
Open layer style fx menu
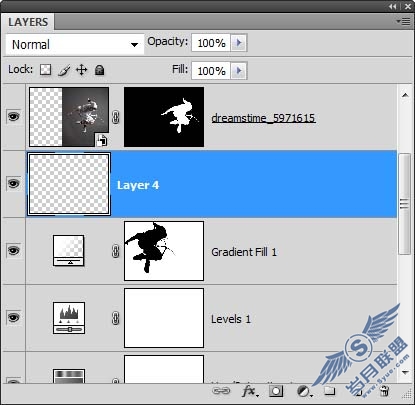250,391
